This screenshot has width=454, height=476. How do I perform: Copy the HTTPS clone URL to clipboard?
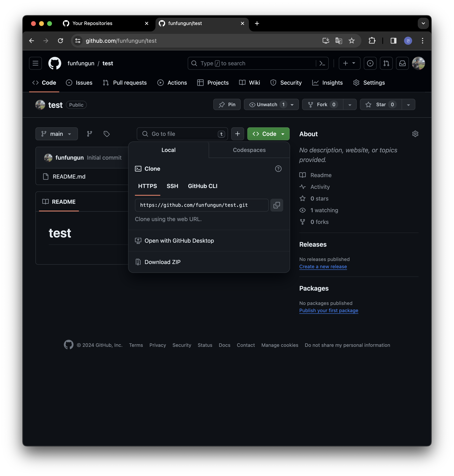coord(277,205)
